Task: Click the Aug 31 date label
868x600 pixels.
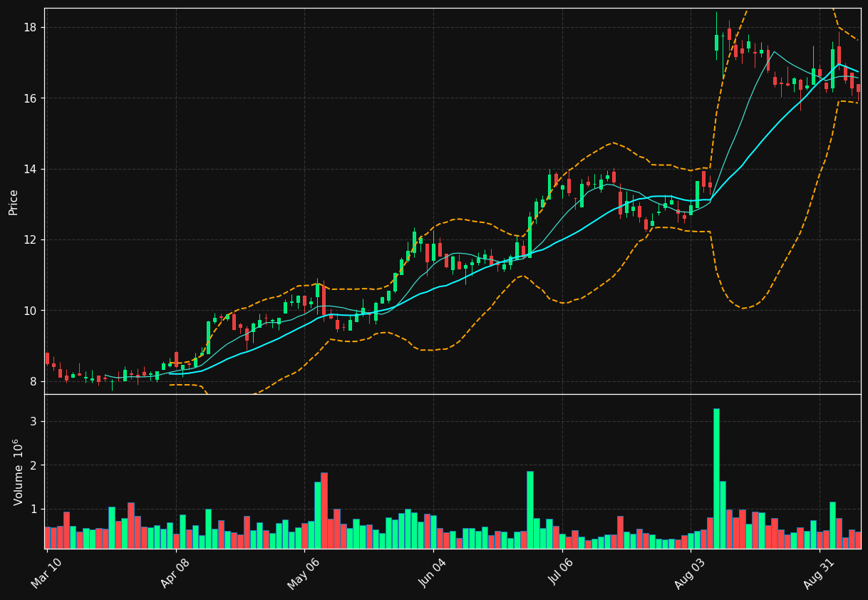Action: click(x=819, y=573)
